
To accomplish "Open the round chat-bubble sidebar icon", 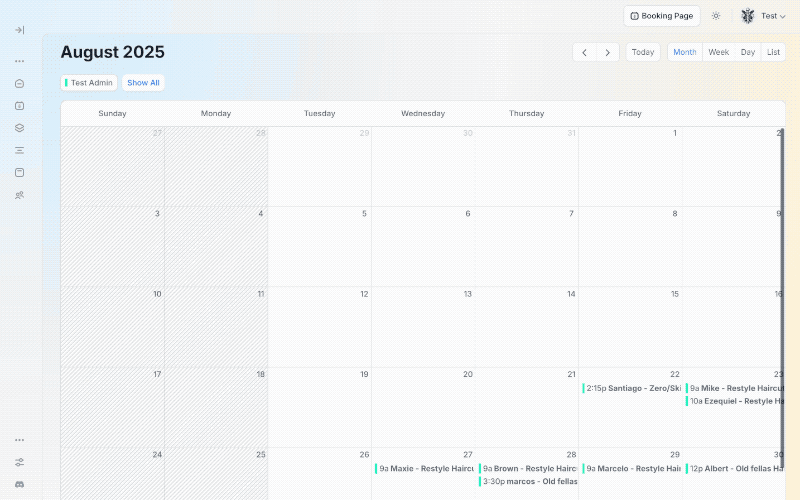I will click(19, 84).
